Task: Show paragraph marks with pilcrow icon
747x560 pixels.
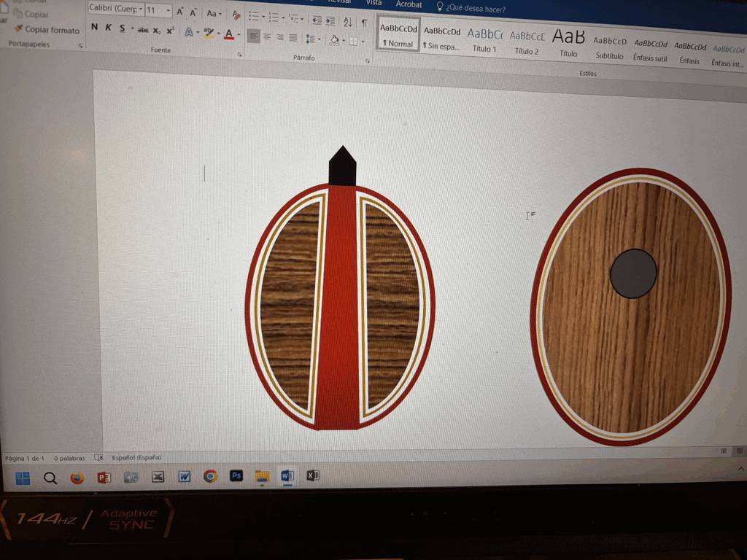Action: click(364, 23)
